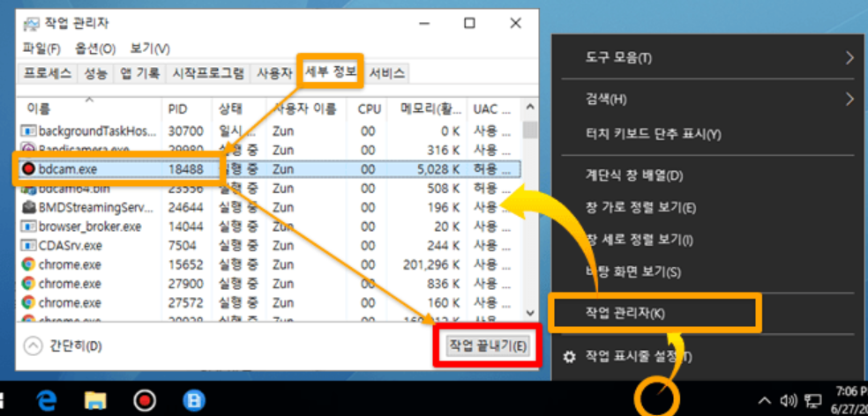Click the gear icon for taskbar settings
This screenshot has height=416, width=868.
569,357
